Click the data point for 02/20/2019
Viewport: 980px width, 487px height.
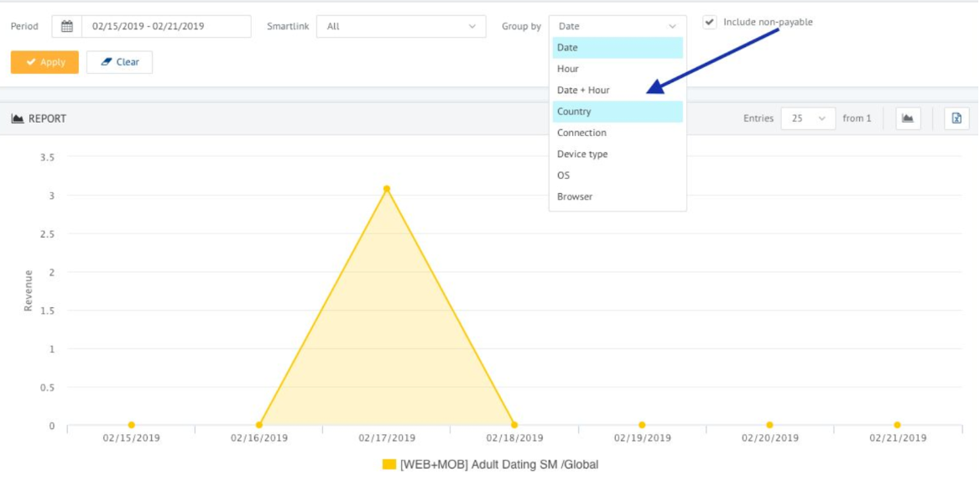pyautogui.click(x=769, y=425)
